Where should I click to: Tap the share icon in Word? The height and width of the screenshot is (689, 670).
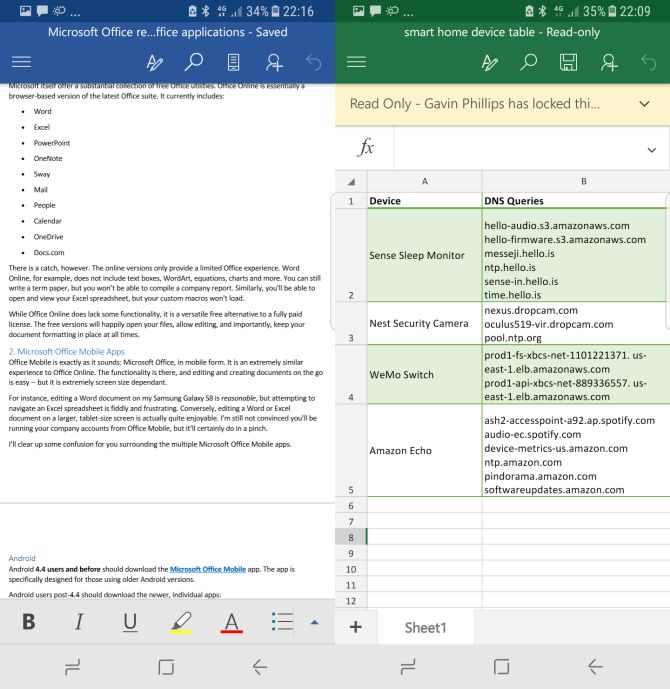(x=273, y=63)
